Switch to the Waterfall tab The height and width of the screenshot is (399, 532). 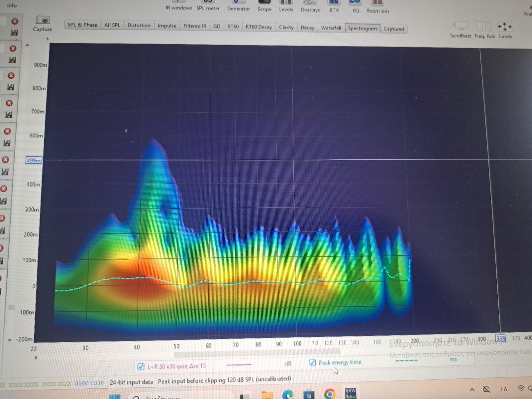331,28
